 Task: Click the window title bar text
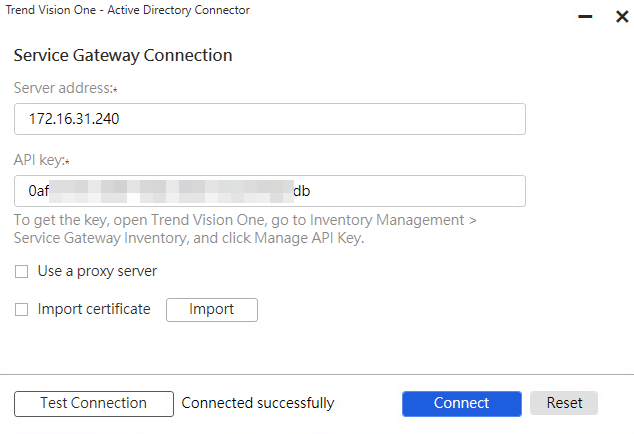(128, 10)
